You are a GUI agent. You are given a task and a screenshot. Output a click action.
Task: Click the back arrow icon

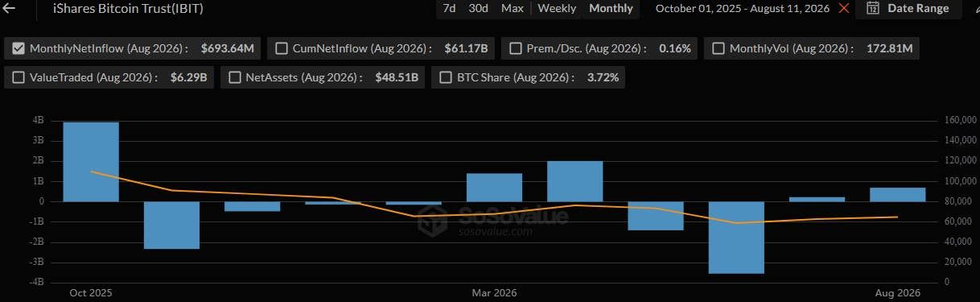[10, 8]
